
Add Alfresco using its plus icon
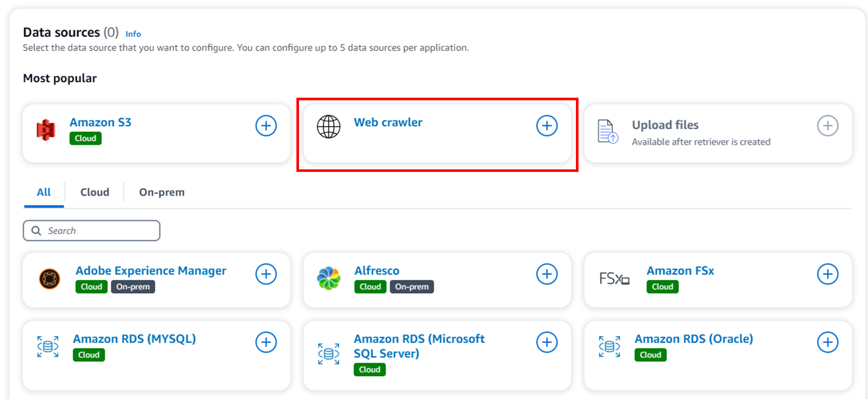(547, 274)
